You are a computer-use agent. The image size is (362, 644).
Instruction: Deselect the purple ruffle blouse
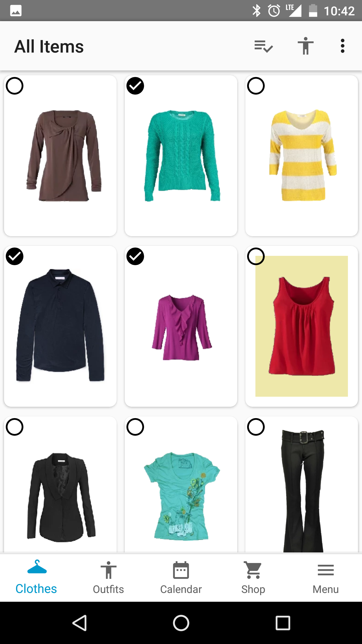135,256
